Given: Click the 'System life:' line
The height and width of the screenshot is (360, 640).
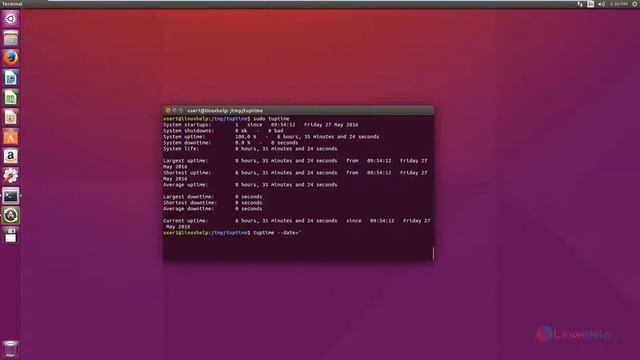Looking at the screenshot, I should click(250, 149).
